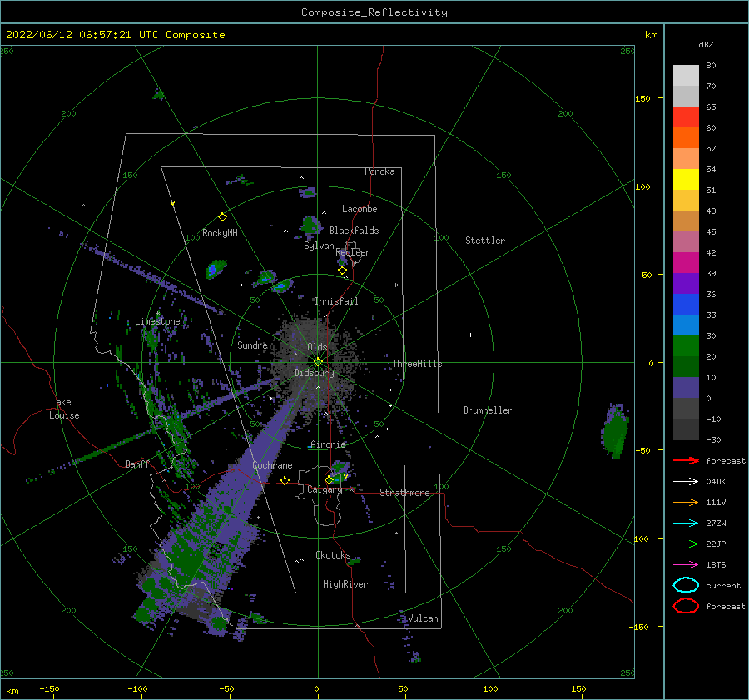Screen dimensions: 749x700
Task: Click the Airdrie town label
Action: click(x=328, y=444)
